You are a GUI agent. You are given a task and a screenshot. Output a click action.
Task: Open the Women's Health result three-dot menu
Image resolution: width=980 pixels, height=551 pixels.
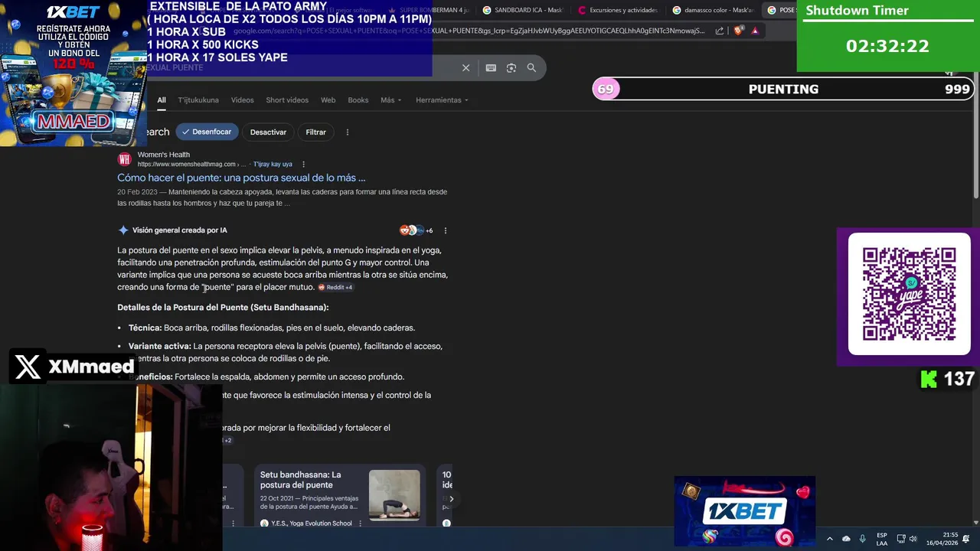click(303, 165)
